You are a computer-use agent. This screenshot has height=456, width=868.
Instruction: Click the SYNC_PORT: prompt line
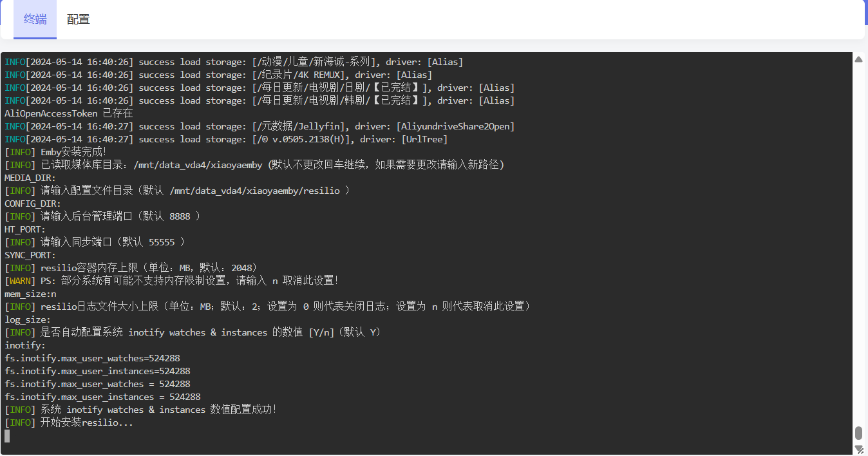click(x=30, y=256)
